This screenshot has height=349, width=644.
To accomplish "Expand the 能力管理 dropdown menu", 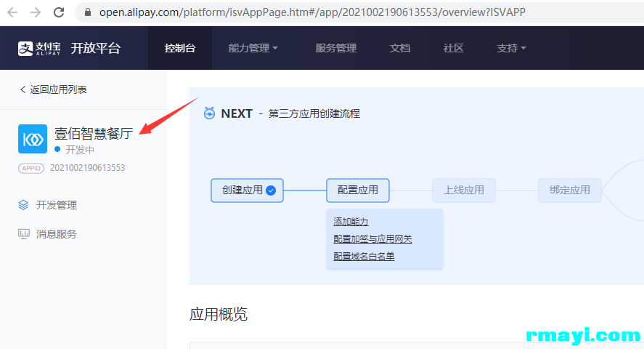I will pyautogui.click(x=253, y=48).
